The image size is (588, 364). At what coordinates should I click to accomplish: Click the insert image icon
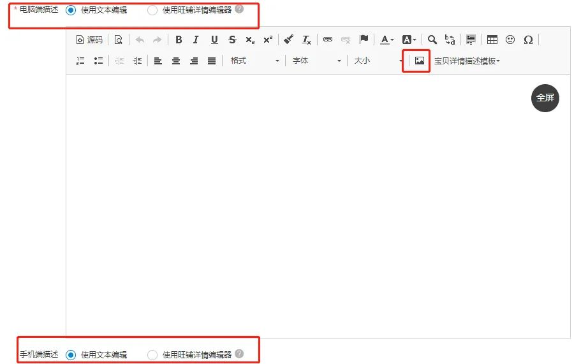[420, 61]
